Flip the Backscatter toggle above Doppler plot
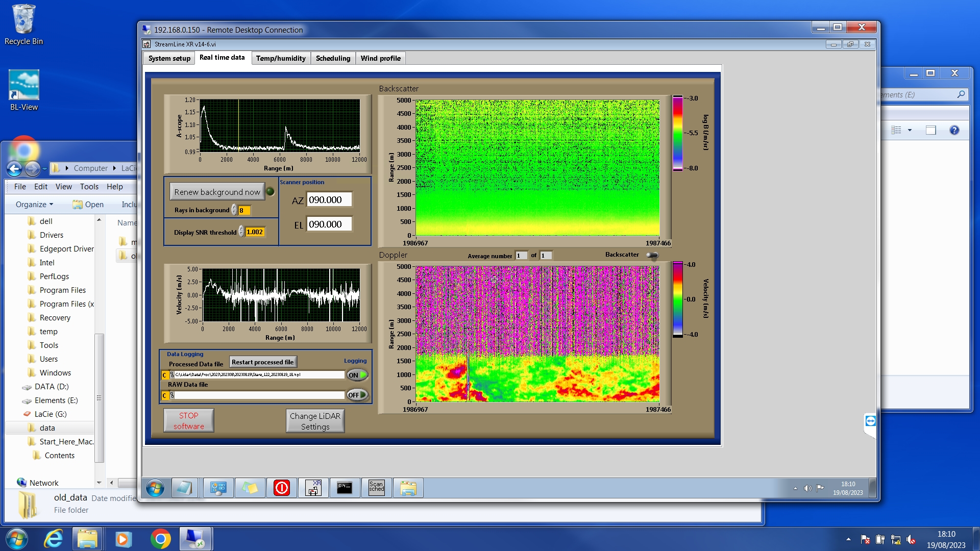The height and width of the screenshot is (551, 980). 652,255
